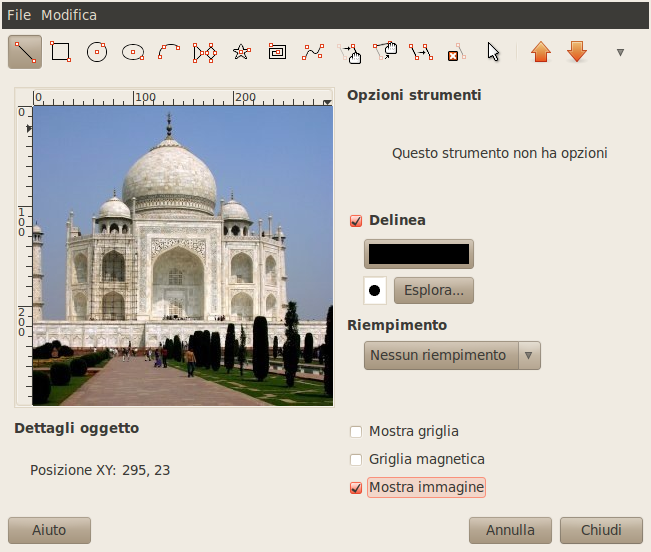Open the File menu
The height and width of the screenshot is (552, 651).
pos(19,15)
